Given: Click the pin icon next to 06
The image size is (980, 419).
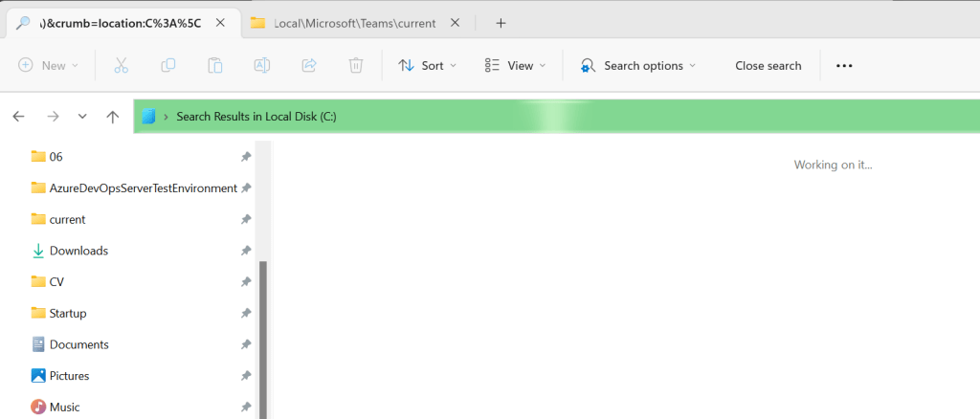Looking at the screenshot, I should tap(246, 157).
